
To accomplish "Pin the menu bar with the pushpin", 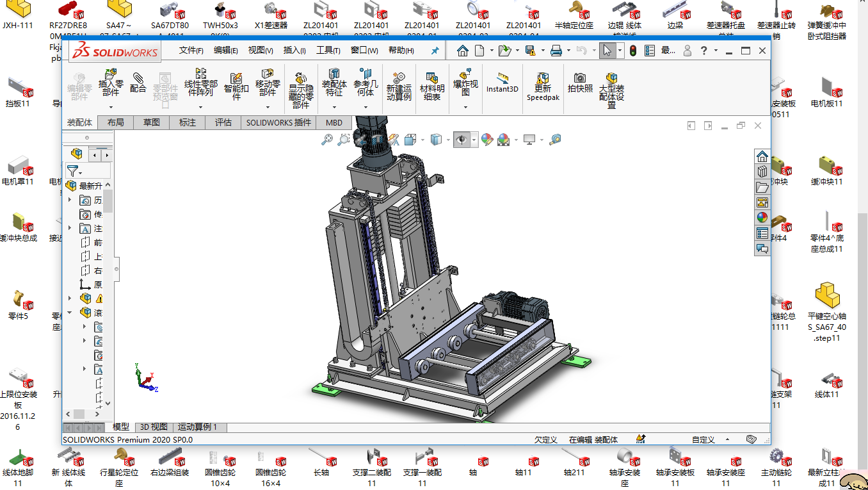I will [435, 51].
